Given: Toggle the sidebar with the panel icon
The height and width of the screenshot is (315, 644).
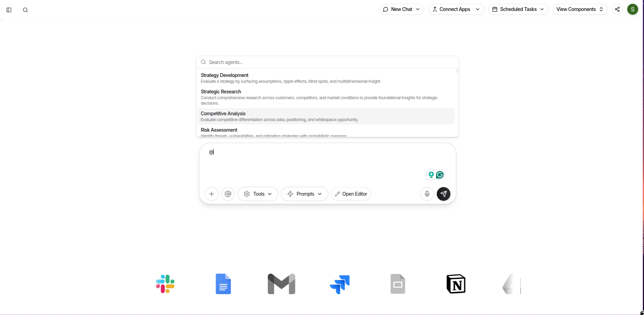Looking at the screenshot, I should coord(9,10).
